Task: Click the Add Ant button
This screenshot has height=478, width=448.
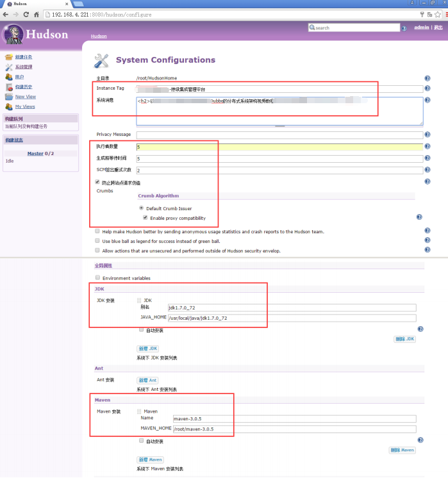Action: point(147,380)
